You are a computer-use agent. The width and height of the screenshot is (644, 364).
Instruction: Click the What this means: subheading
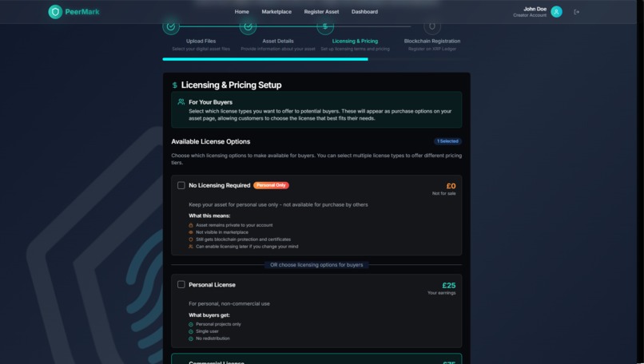(209, 216)
